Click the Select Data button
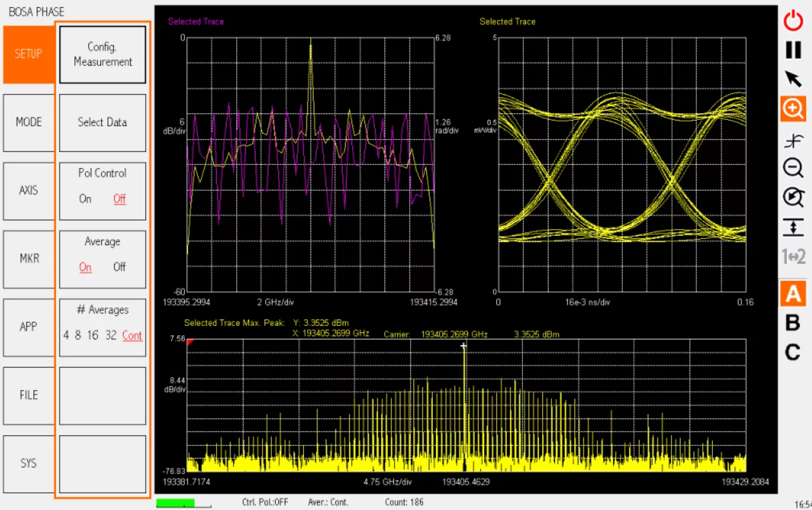Image resolution: width=812 pixels, height=510 pixels. 102,122
